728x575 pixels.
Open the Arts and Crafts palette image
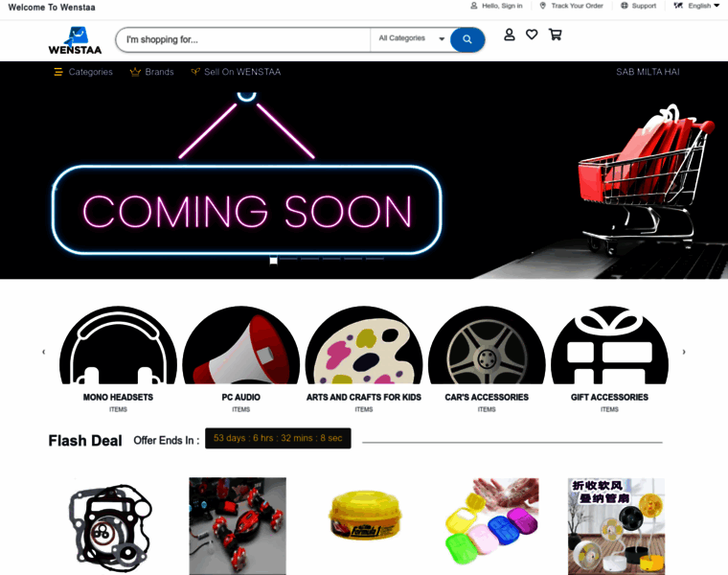(x=364, y=345)
